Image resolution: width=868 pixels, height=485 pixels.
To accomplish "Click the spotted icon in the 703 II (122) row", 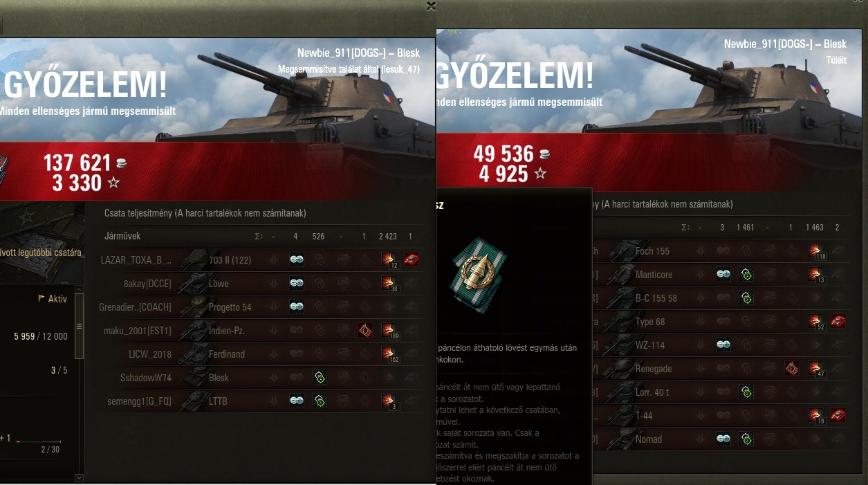I will 296,259.
